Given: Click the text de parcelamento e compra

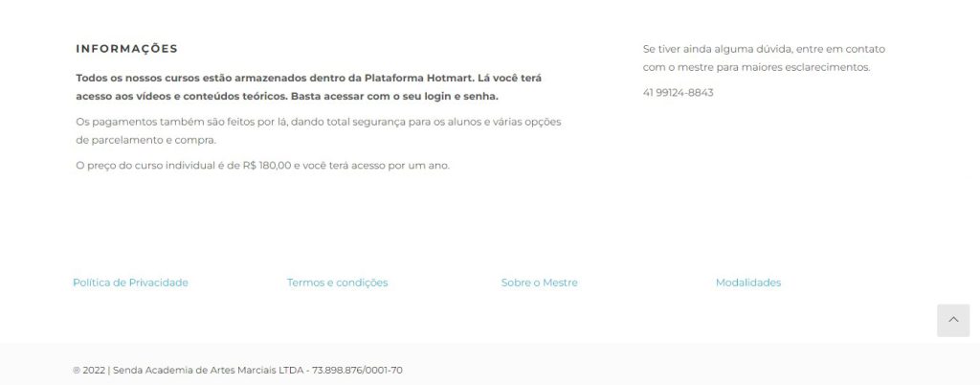Looking at the screenshot, I should 145,140.
